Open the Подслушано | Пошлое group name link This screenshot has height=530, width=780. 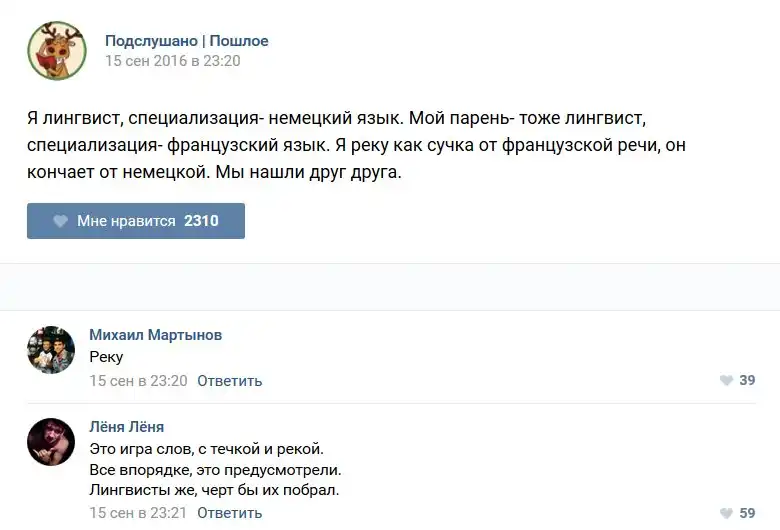click(187, 41)
